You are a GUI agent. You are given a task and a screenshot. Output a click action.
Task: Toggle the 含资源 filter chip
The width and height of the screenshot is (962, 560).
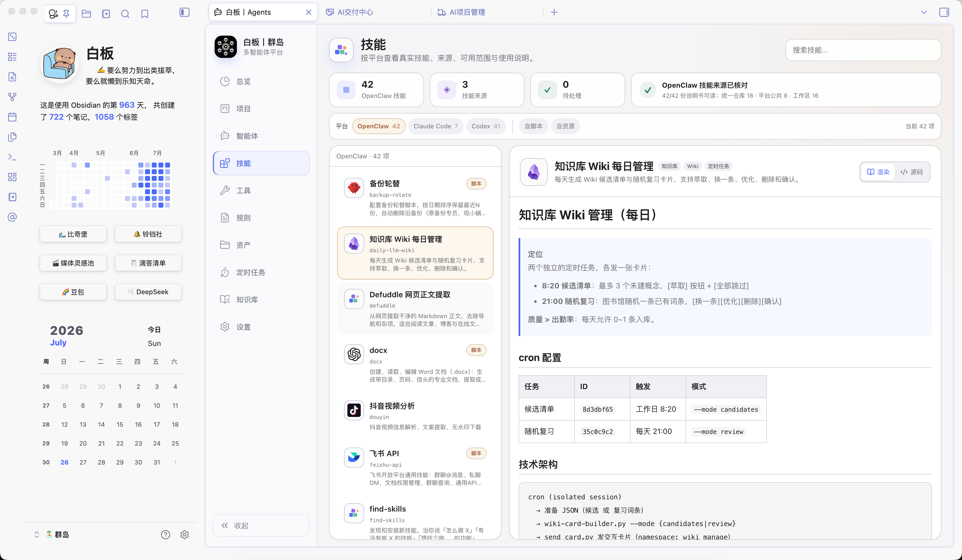point(565,126)
